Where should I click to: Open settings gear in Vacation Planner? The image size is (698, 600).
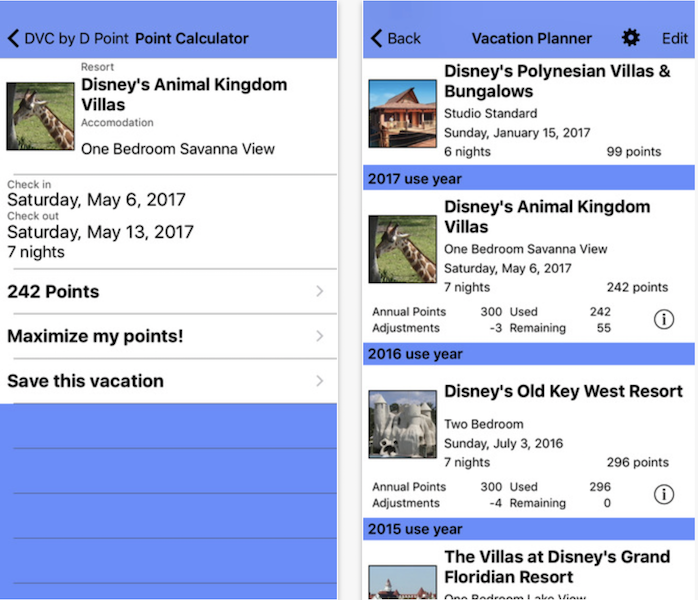[x=630, y=38]
